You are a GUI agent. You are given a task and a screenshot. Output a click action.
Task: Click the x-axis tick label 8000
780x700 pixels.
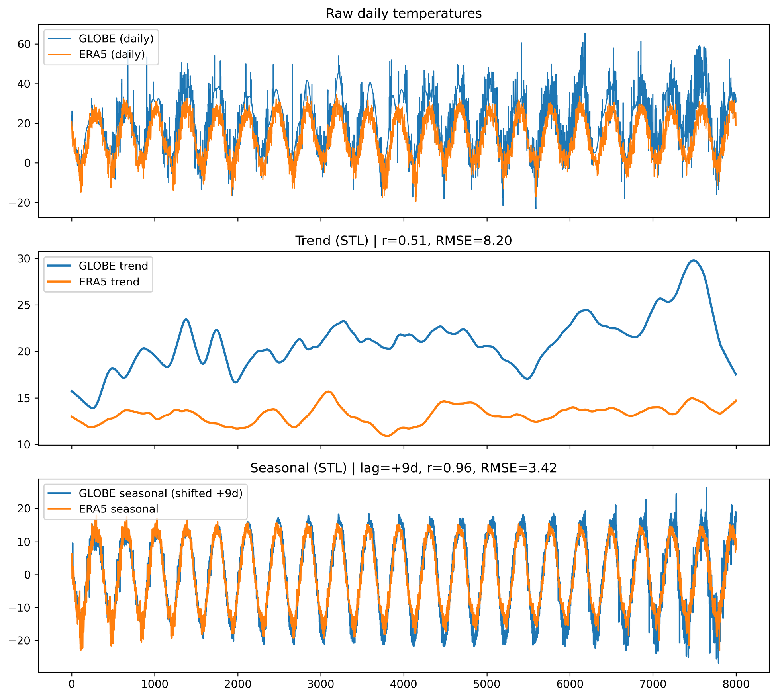point(736,684)
